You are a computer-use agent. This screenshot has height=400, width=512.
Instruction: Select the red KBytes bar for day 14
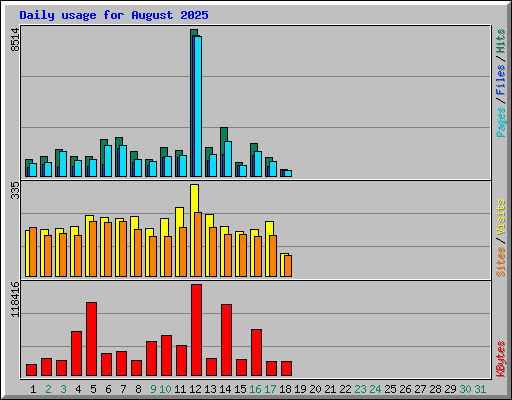[226, 340]
